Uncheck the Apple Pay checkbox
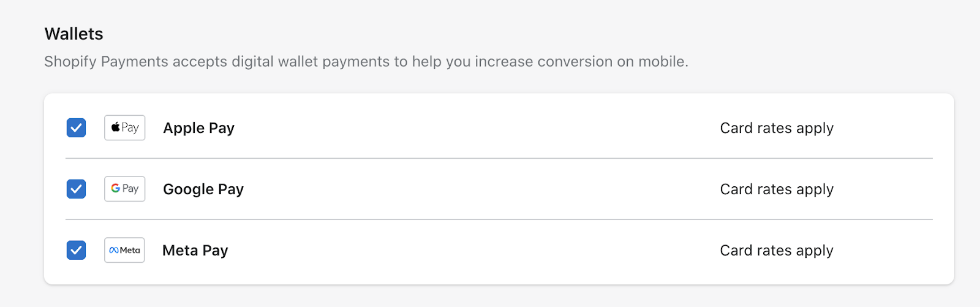 (x=76, y=128)
